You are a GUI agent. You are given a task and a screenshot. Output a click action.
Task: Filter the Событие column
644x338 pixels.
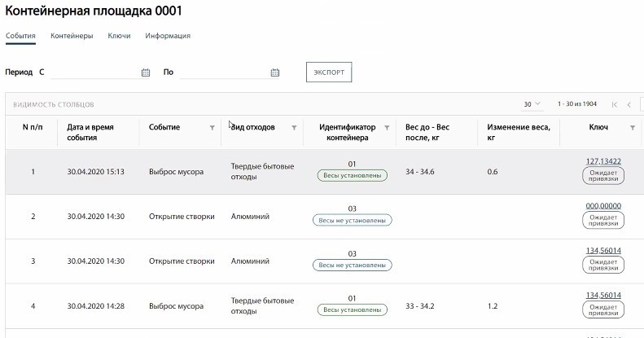[212, 128]
